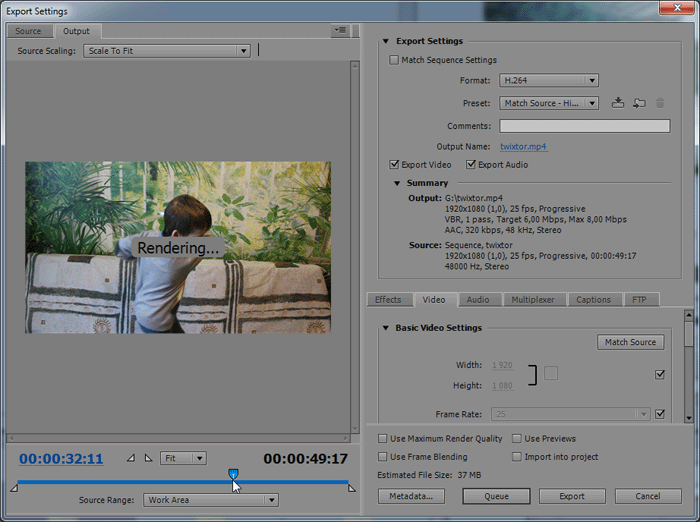Toggle the width and height link icon
Image resolution: width=700 pixels, height=522 pixels.
coord(551,374)
